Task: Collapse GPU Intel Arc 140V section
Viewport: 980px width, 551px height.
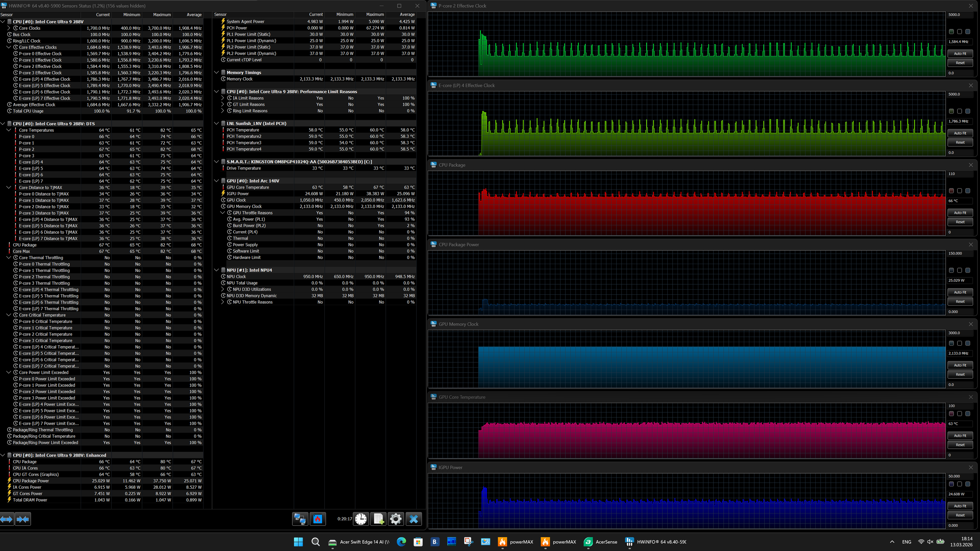Action: [x=217, y=181]
